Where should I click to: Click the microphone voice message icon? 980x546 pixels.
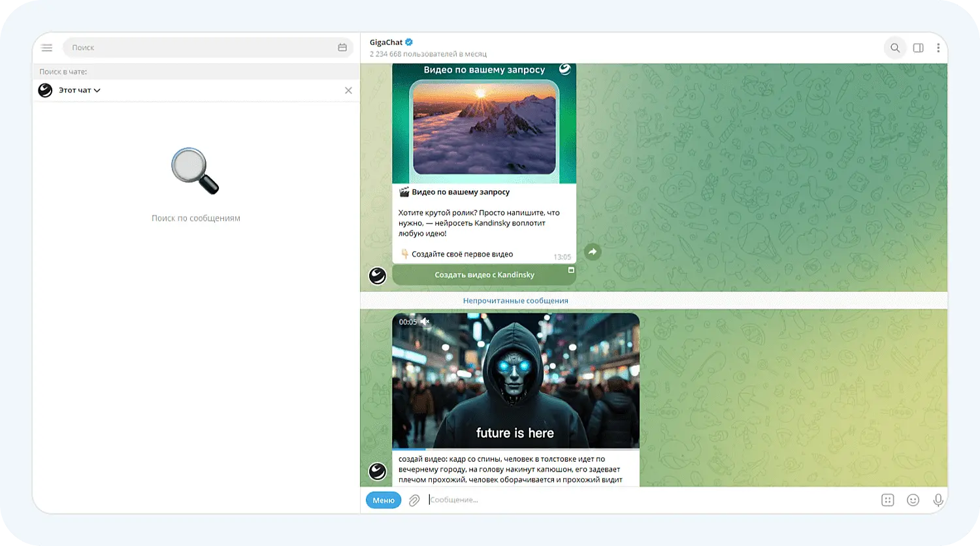point(938,500)
